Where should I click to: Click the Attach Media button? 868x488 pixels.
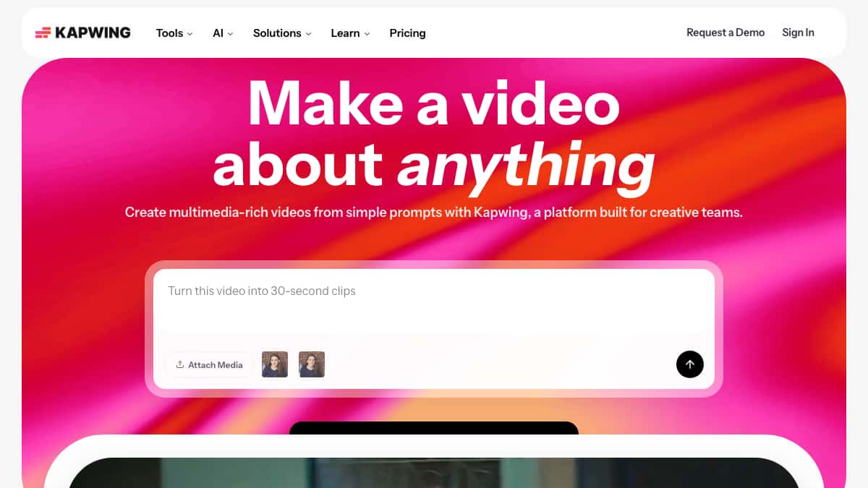[x=210, y=364]
